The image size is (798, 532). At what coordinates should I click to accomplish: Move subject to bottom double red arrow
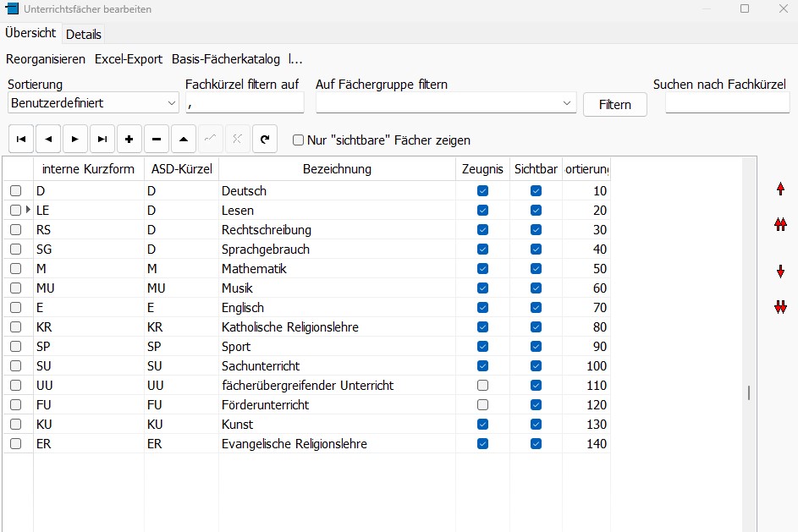(x=781, y=307)
